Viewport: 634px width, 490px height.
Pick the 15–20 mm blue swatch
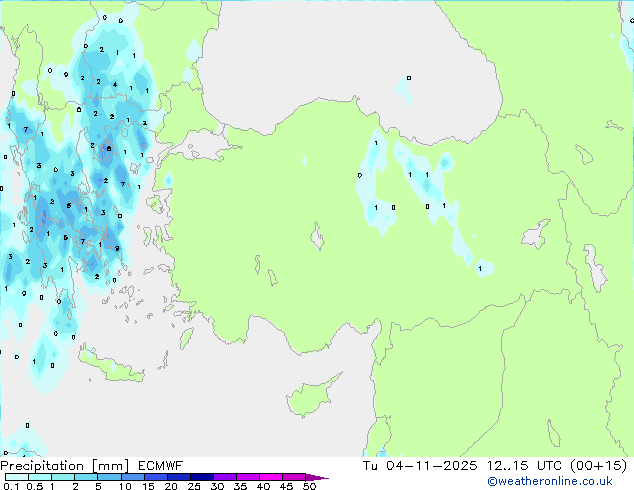click(155, 477)
